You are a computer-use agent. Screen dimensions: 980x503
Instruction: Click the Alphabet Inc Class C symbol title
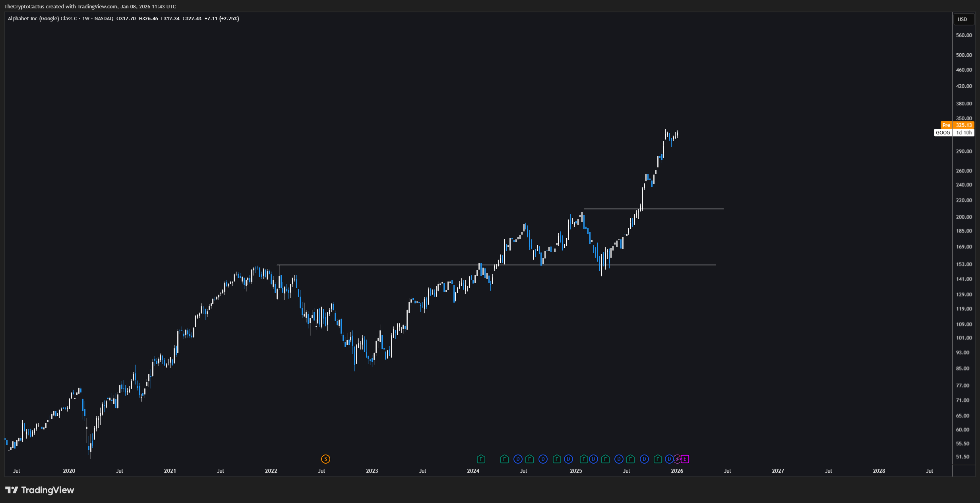43,19
